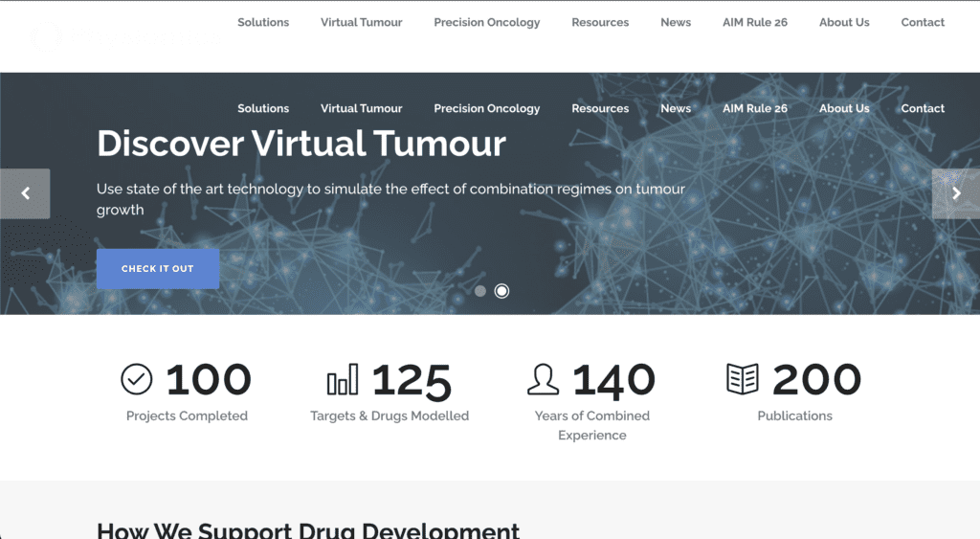The height and width of the screenshot is (539, 980).
Task: Open Precision Oncology in the white top header
Action: pos(486,23)
